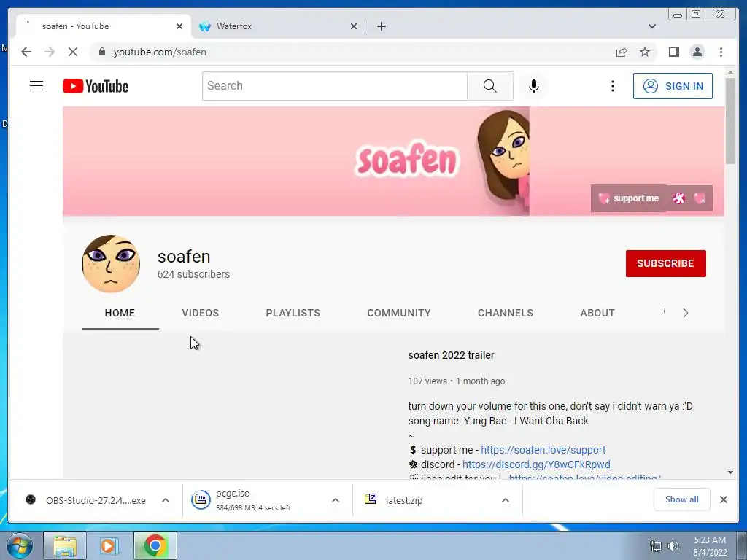Open the PLAYLISTS channel tab

click(x=293, y=313)
